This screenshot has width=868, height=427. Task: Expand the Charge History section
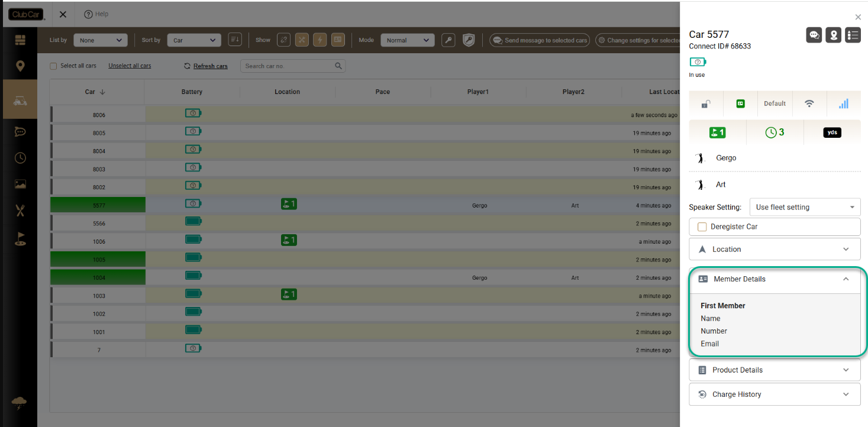pyautogui.click(x=775, y=394)
